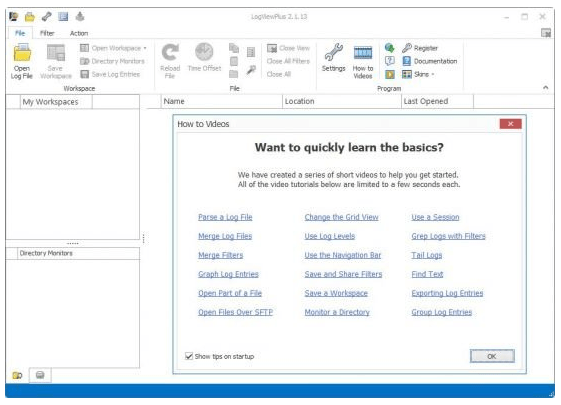561x405 pixels.
Task: Click the Last Opened column header
Action: [x=437, y=101]
